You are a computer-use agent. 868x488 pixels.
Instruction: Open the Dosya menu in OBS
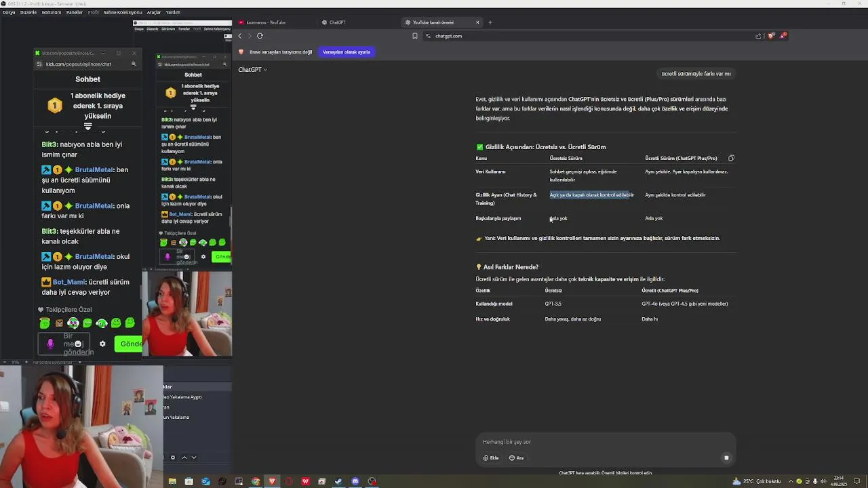pyautogui.click(x=8, y=12)
